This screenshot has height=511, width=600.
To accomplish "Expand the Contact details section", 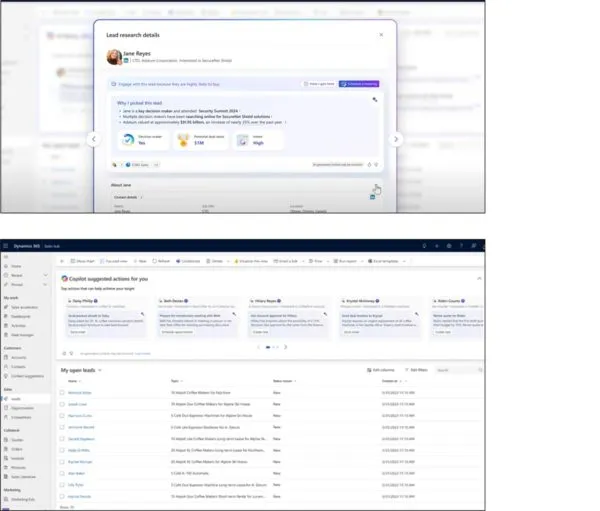I will [x=128, y=198].
